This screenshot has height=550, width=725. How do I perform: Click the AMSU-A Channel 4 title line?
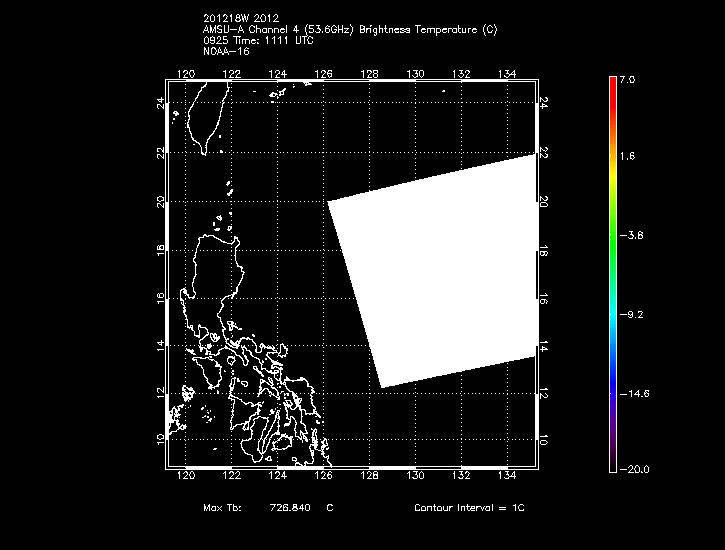(348, 30)
